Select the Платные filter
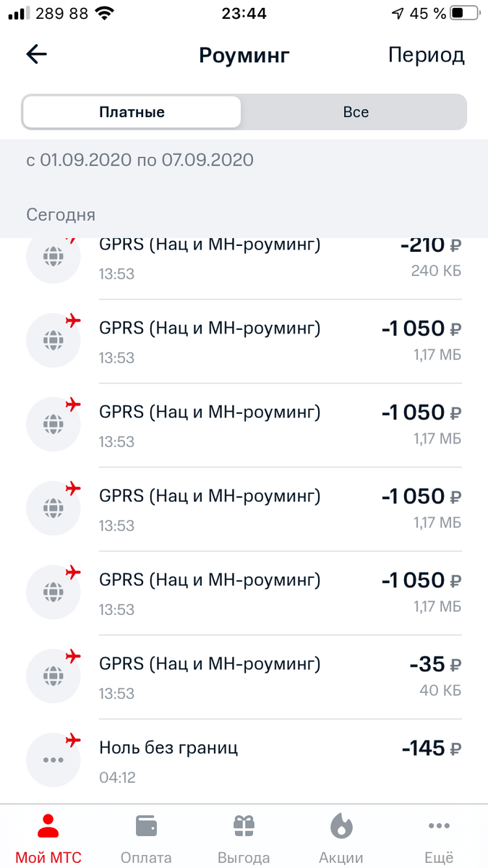Screen dimensions: 488x868 [x=131, y=112]
